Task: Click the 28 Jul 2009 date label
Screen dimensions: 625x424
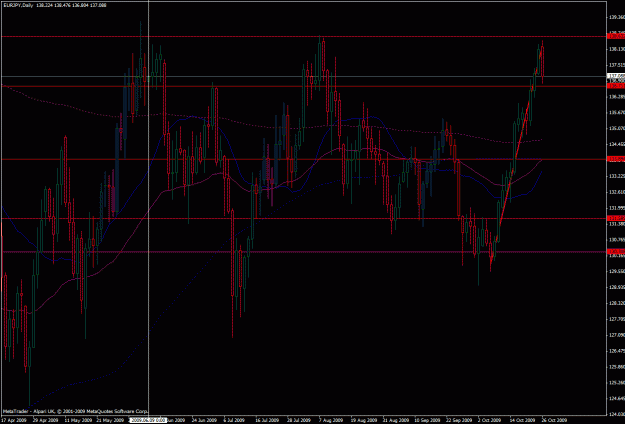Action: pos(300,420)
